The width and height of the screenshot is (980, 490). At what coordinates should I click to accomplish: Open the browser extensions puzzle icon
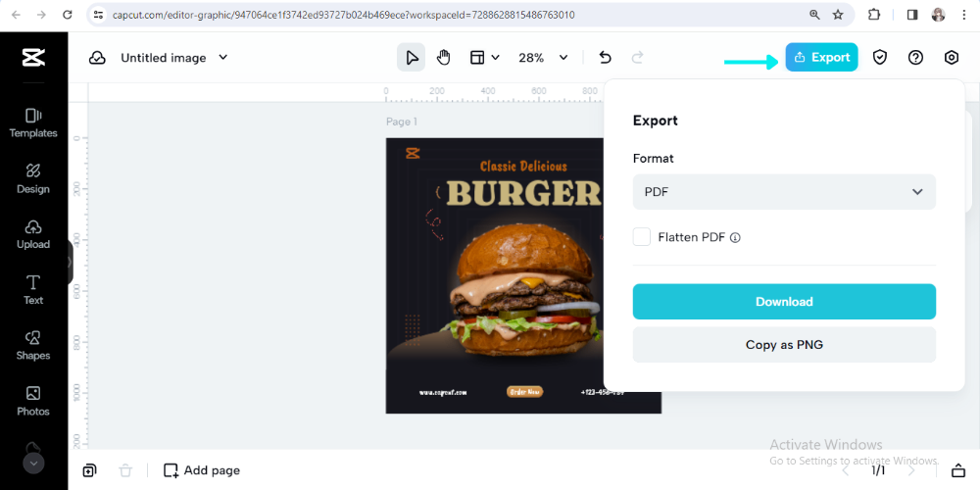tap(874, 15)
